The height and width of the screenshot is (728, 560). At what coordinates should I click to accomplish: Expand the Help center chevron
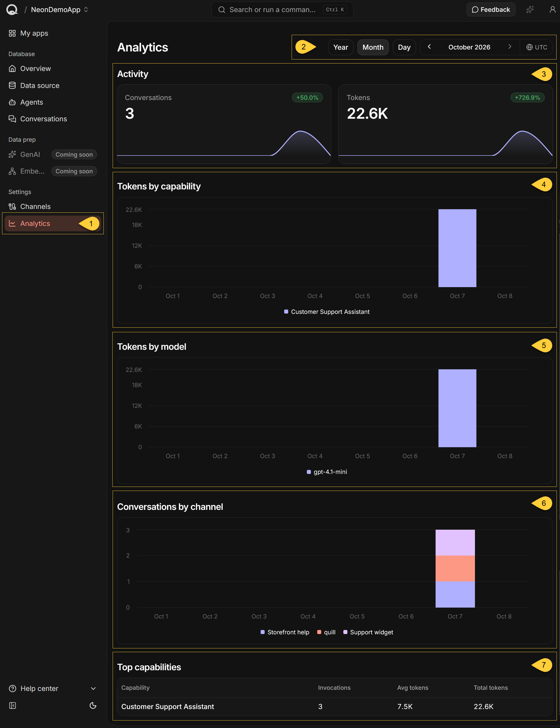pos(93,688)
